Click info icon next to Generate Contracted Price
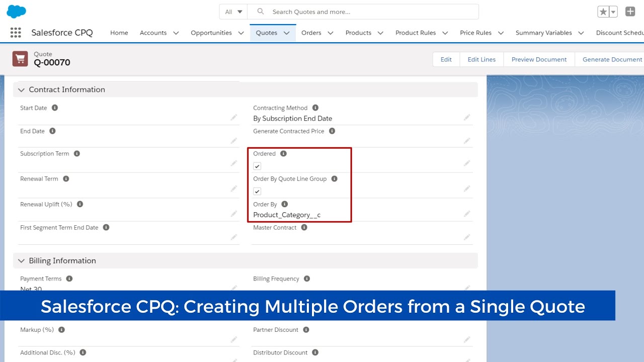Image resolution: width=644 pixels, height=362 pixels. click(x=332, y=131)
